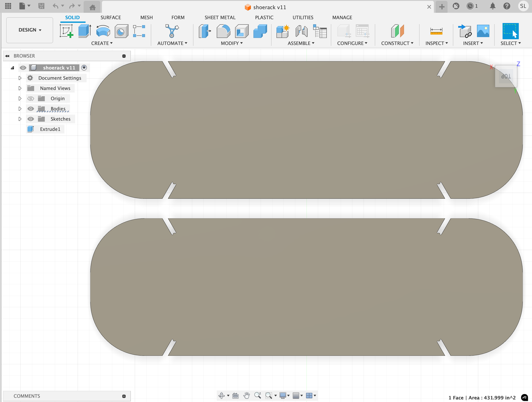Viewport: 532px width, 402px height.
Task: Open the Bill of Materials table icon
Action: tap(320, 31)
